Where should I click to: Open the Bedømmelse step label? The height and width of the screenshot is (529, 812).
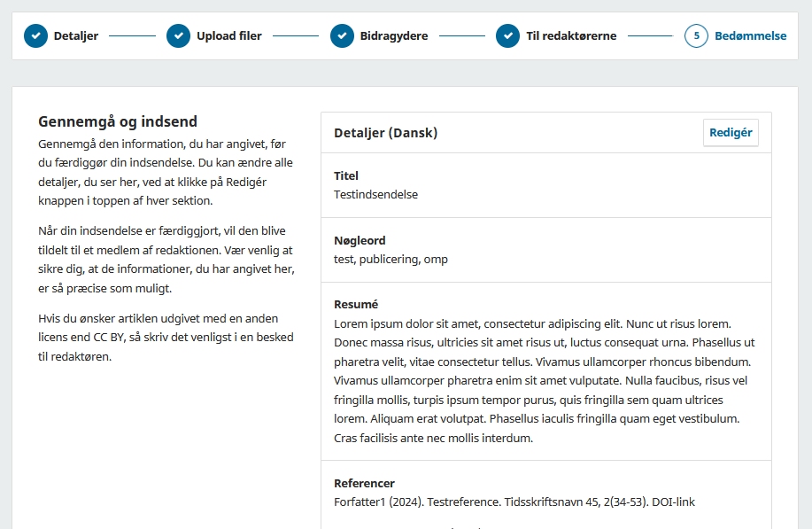click(x=751, y=36)
